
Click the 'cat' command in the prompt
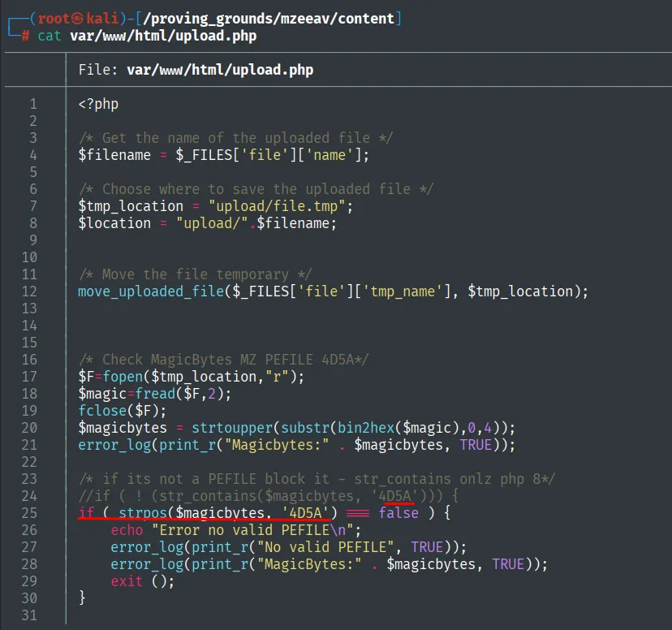50,36
